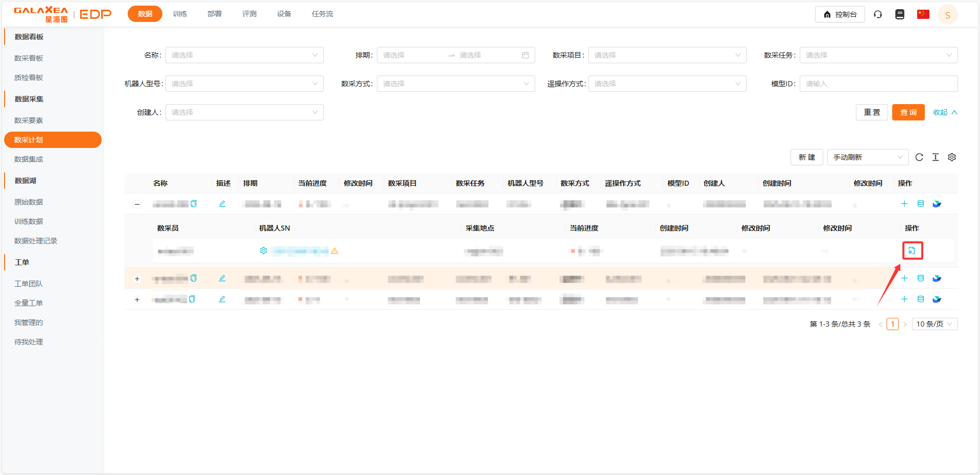Screen dimensions: 980x475
Task: Open 数采要素 in the sidebar
Action: (x=29, y=120)
